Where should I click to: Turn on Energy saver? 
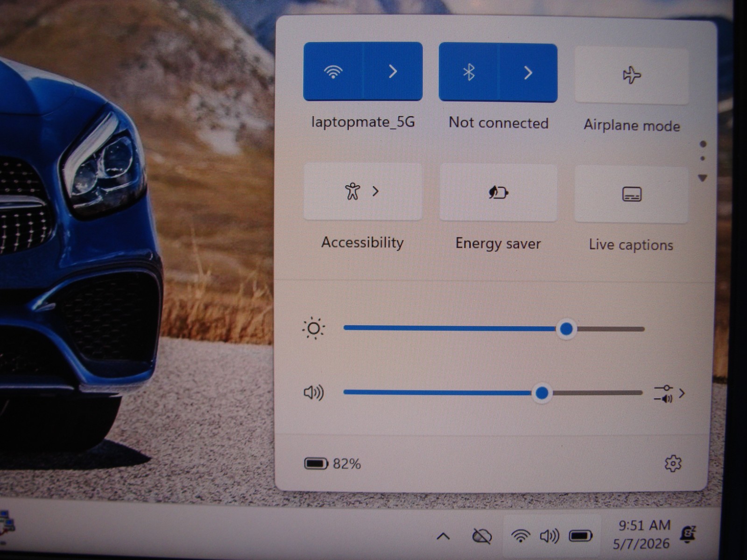(498, 192)
